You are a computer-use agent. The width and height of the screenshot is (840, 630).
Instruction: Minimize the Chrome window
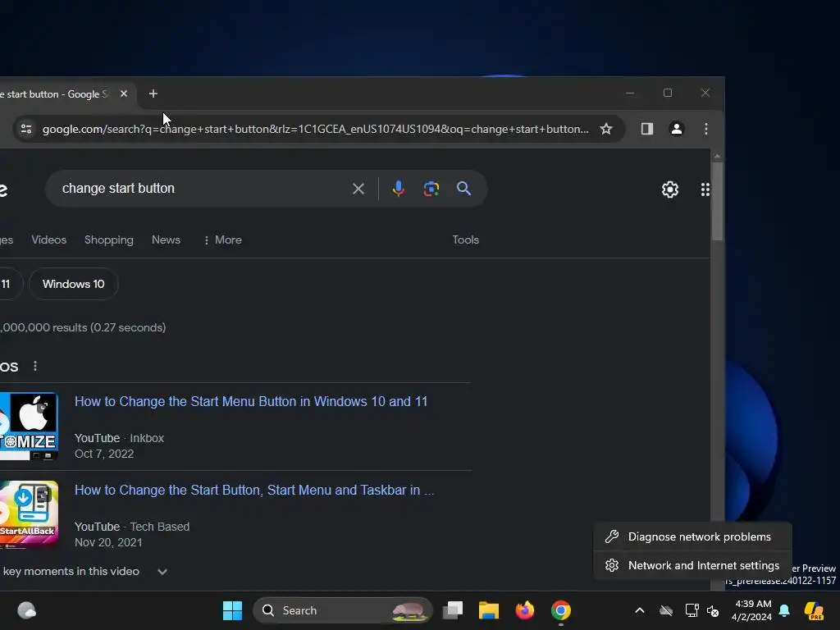(x=630, y=94)
